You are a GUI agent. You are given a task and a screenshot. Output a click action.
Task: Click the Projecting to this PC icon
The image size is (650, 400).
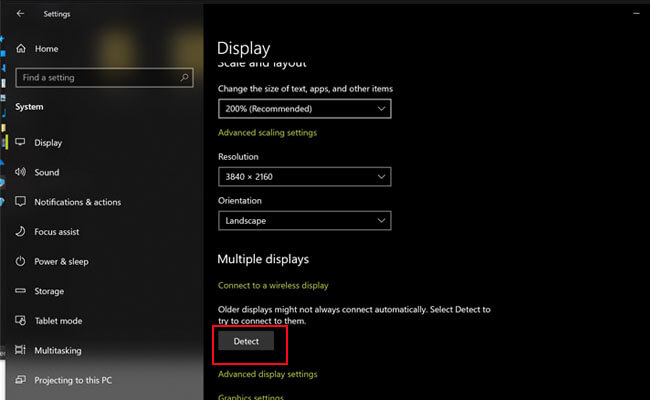(20, 380)
